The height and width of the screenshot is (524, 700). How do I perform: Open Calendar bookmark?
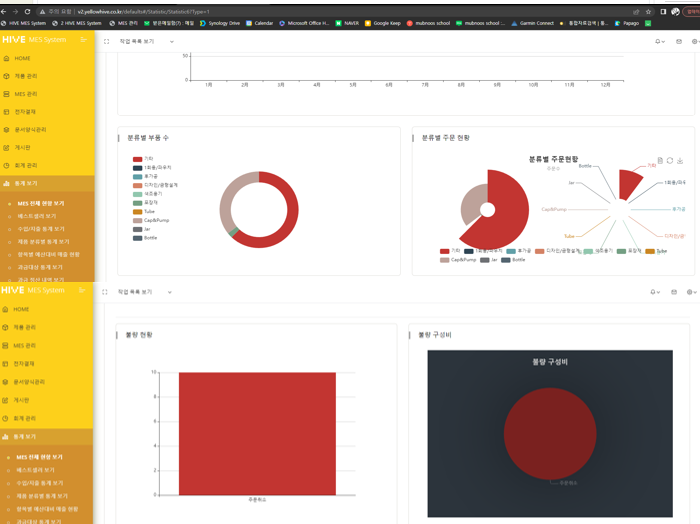[259, 23]
